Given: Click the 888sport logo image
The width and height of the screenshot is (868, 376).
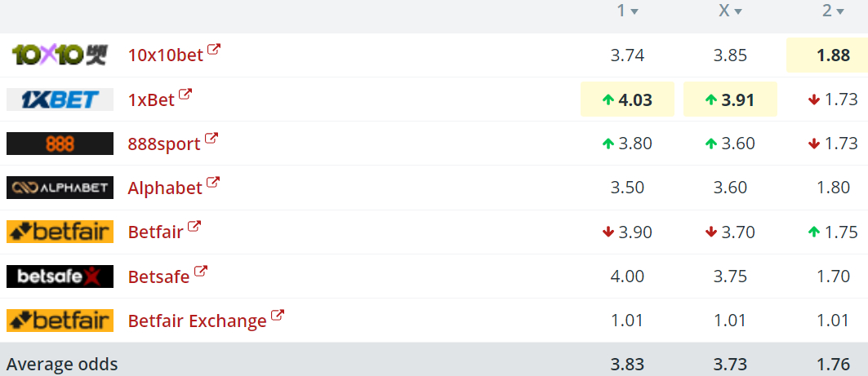Looking at the screenshot, I should 60,144.
